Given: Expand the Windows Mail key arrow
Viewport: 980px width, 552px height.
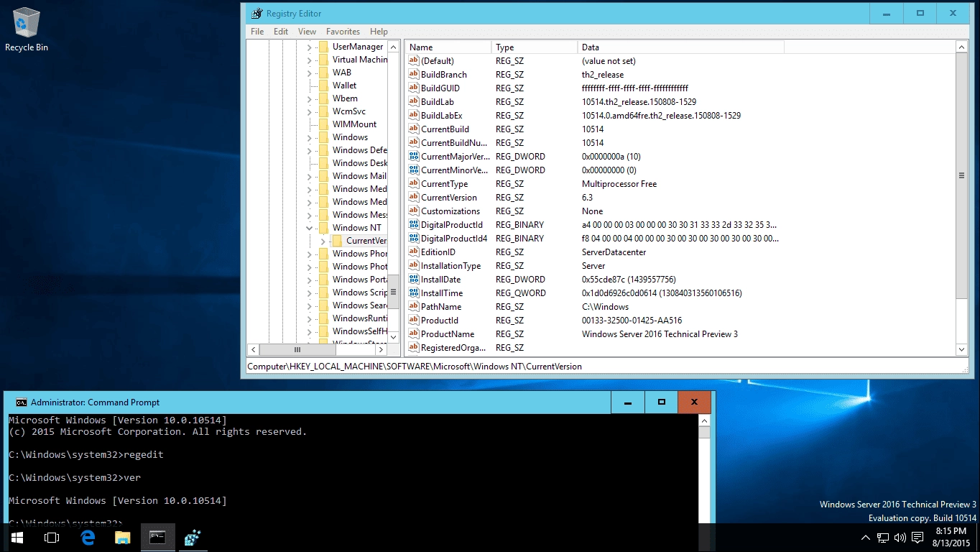Looking at the screenshot, I should pyautogui.click(x=310, y=176).
